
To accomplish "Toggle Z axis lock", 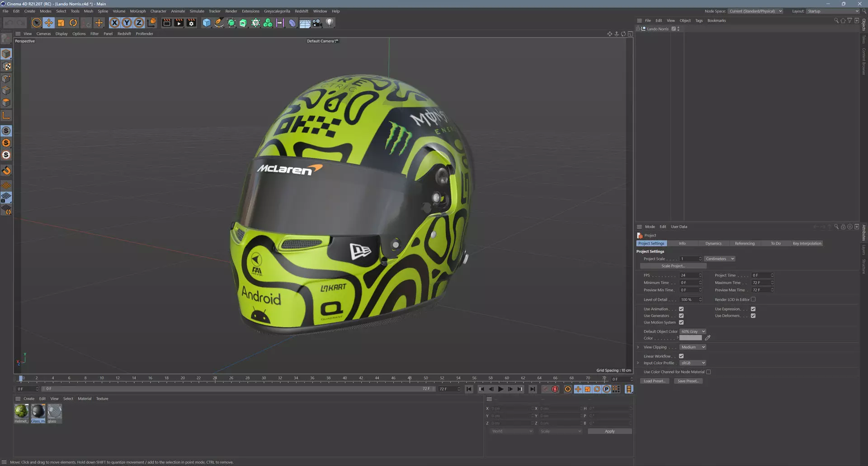I will point(139,23).
